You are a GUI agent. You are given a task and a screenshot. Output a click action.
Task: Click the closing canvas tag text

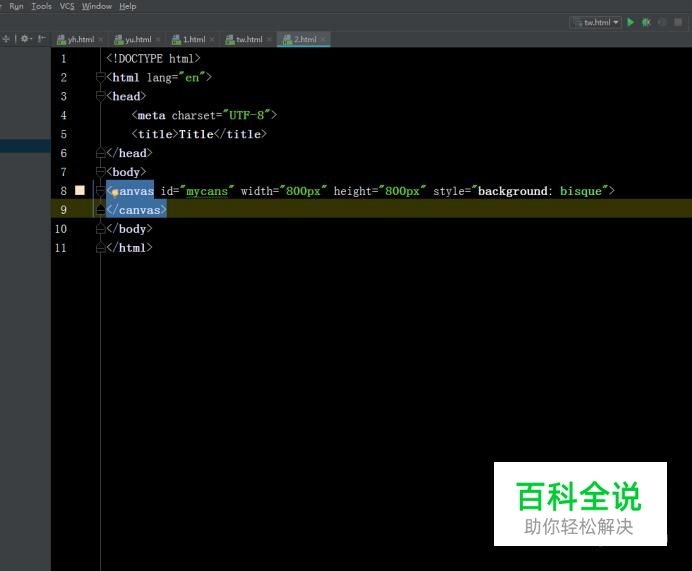[x=137, y=210]
